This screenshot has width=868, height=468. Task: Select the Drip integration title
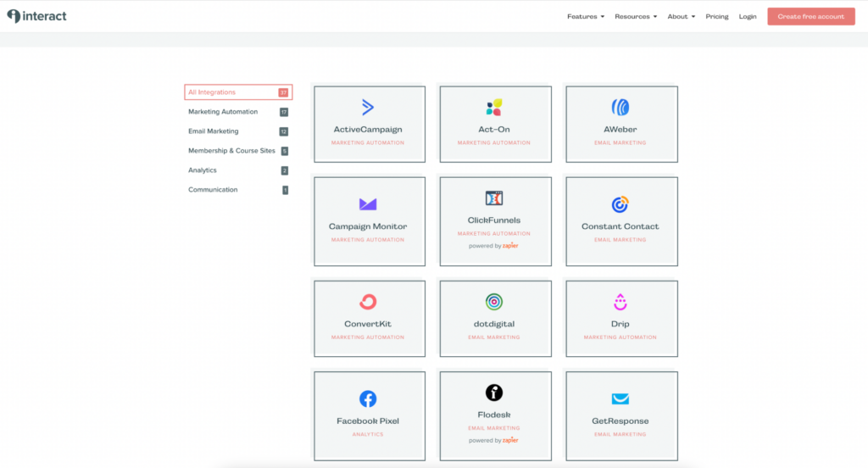pos(620,324)
